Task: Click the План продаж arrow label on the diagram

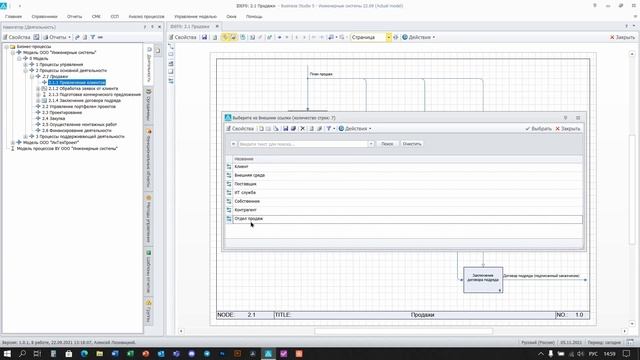Action: 321,74
